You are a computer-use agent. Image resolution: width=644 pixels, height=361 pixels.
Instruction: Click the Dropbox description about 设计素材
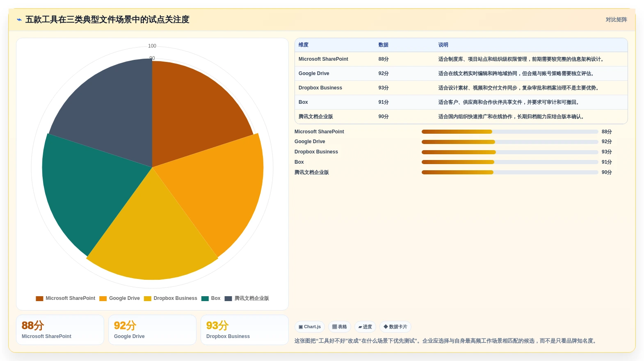pos(519,88)
